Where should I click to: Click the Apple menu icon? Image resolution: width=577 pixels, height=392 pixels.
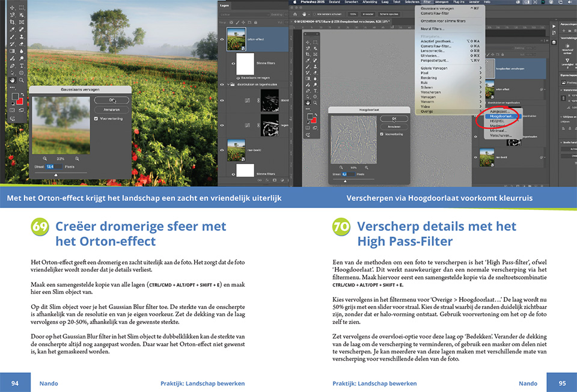coord(296,2)
